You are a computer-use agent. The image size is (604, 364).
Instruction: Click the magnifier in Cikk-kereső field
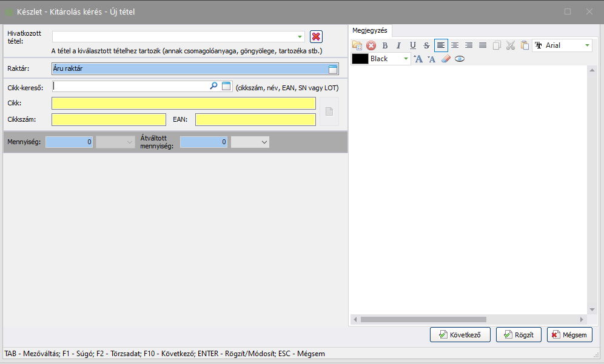click(213, 86)
